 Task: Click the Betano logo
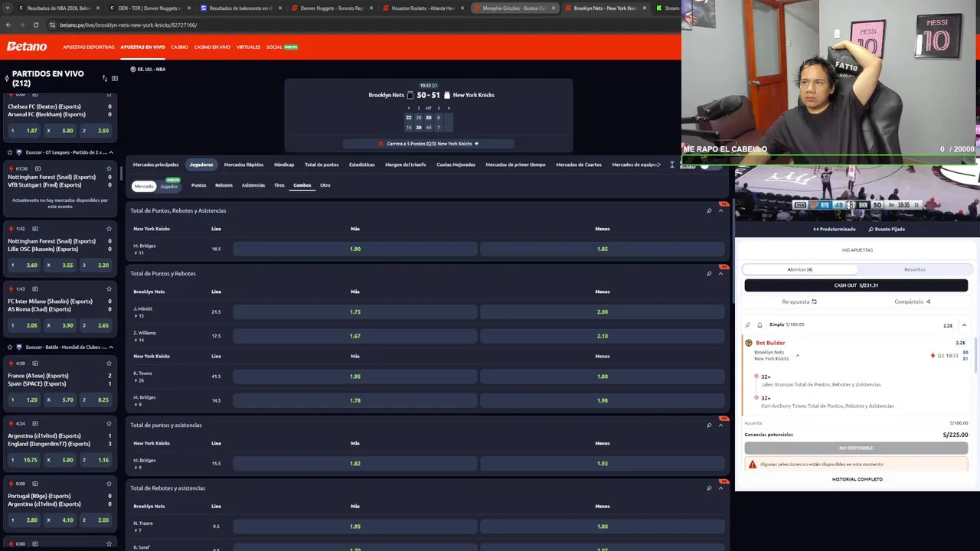click(27, 47)
